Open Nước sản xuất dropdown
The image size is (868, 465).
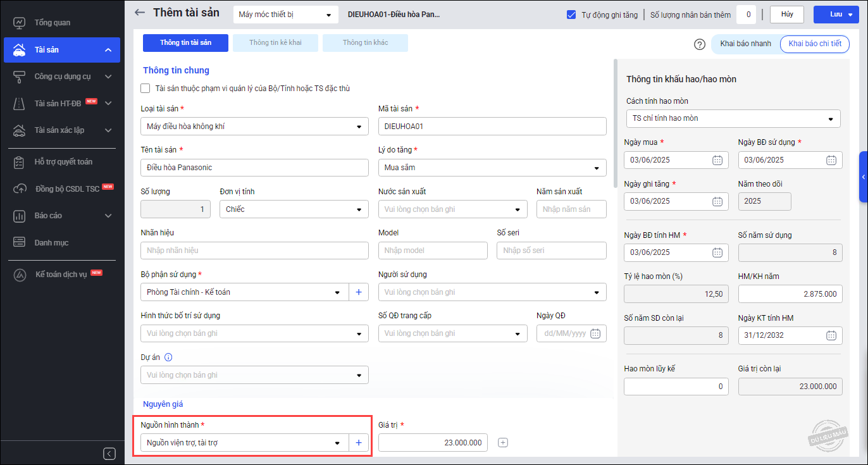(453, 209)
